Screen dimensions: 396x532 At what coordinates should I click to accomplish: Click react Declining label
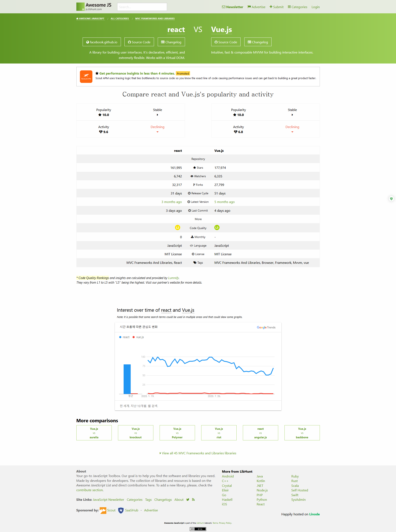coord(158,127)
